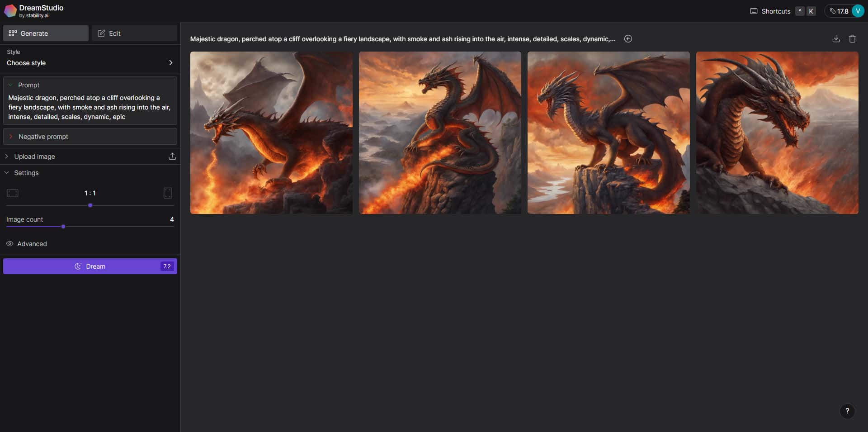
Task: Click the 7.2 credit cost badge
Action: coord(167,266)
